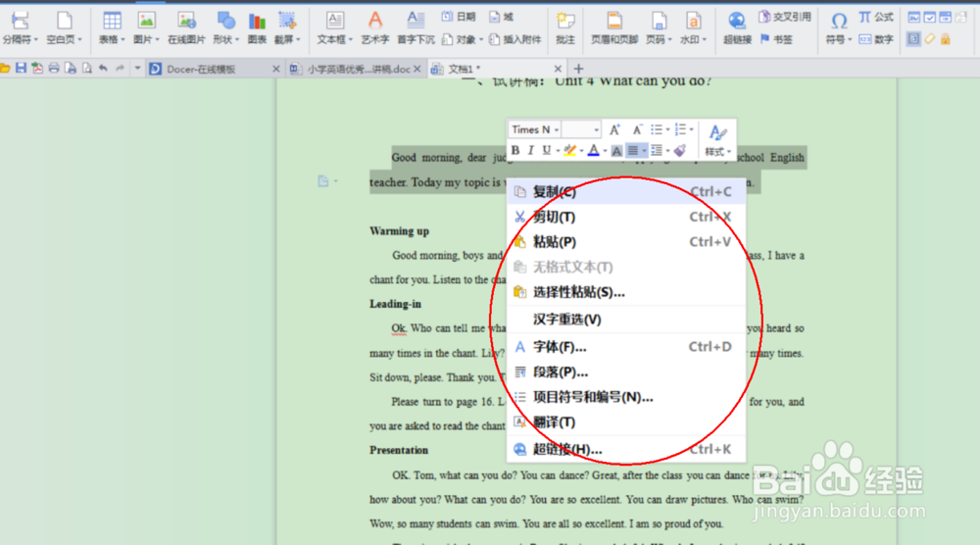This screenshot has width=980, height=545.
Task: Insert a picture via the 图片 icon
Action: tap(146, 28)
